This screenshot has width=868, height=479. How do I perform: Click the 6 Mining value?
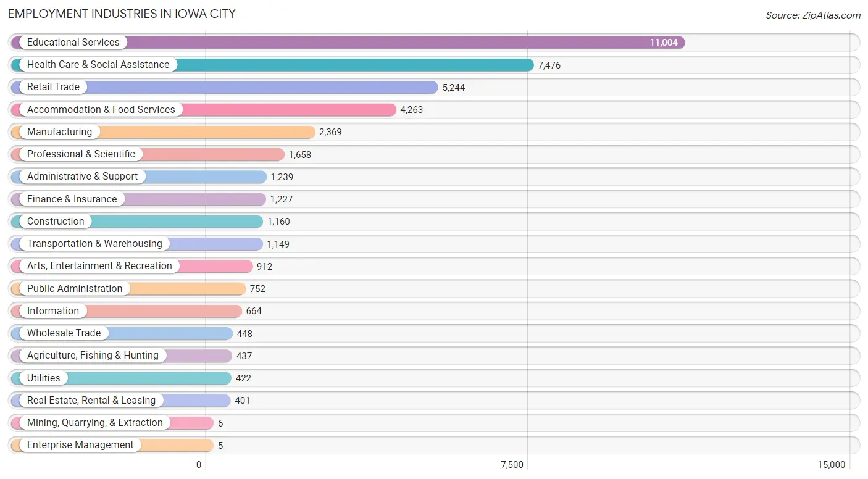220,423
